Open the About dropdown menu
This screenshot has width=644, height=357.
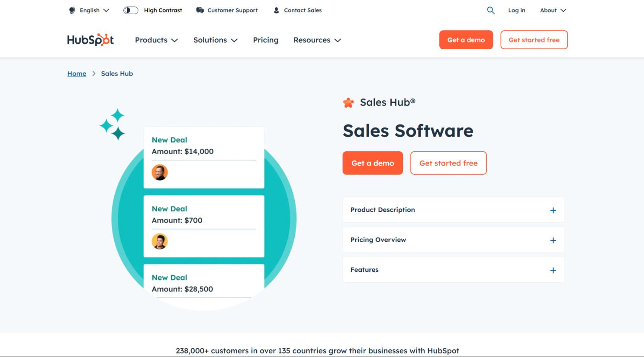point(553,10)
